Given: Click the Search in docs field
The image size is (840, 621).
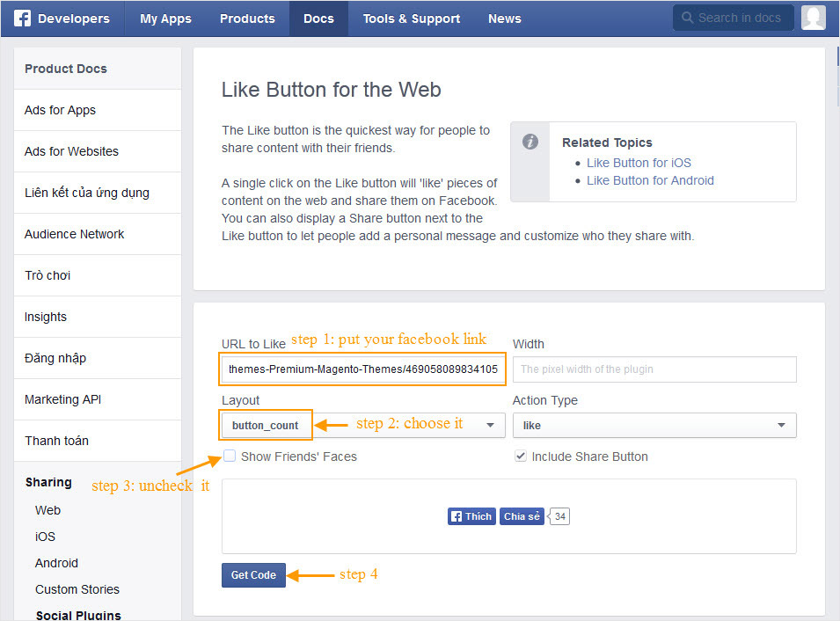Looking at the screenshot, I should [733, 18].
